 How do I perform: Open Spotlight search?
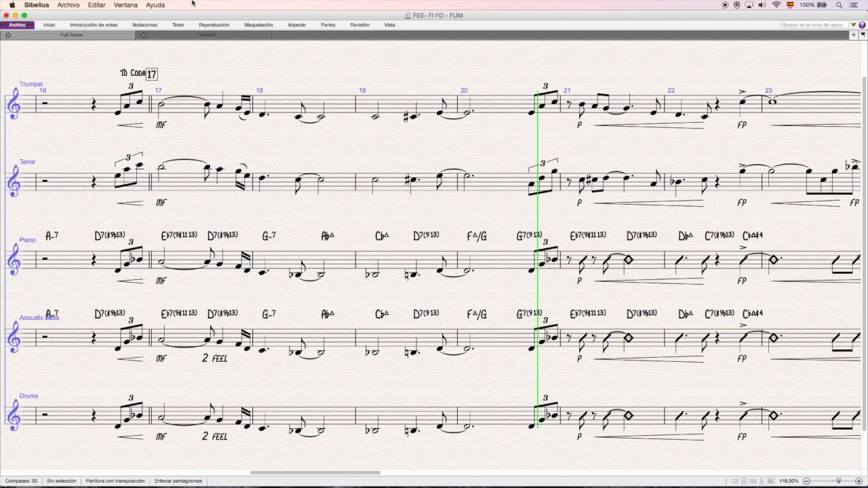(840, 5)
